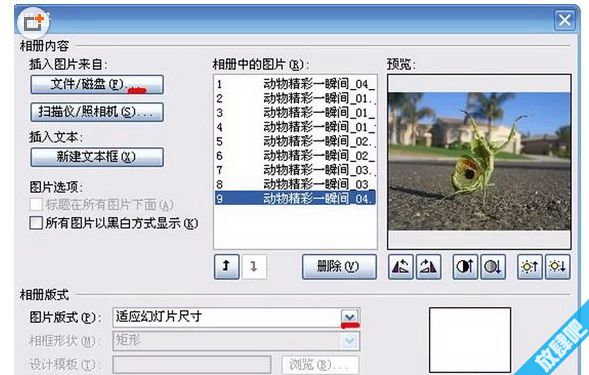Open the 图片版式 dropdown arrow
Screen dimensions: 589x375
pyautogui.click(x=350, y=318)
